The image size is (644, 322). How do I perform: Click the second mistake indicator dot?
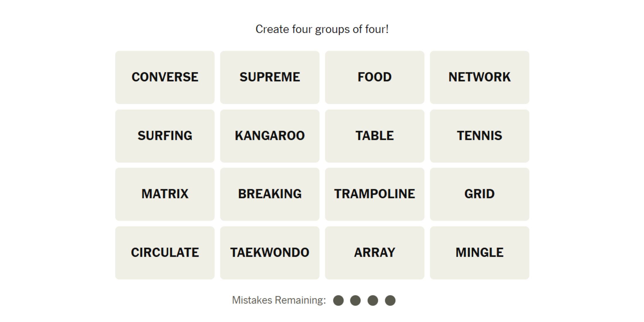[357, 301]
